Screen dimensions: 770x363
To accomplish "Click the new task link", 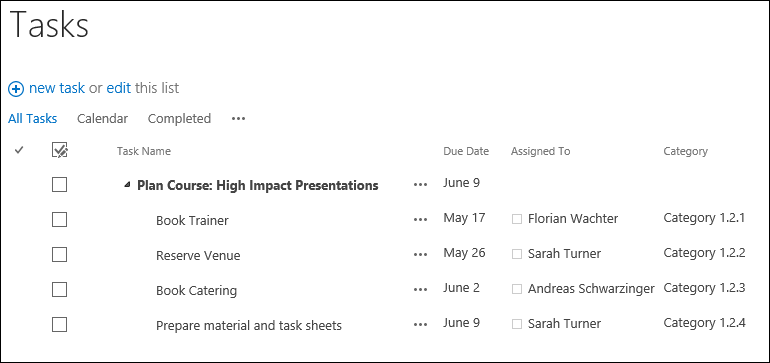I will tap(57, 88).
